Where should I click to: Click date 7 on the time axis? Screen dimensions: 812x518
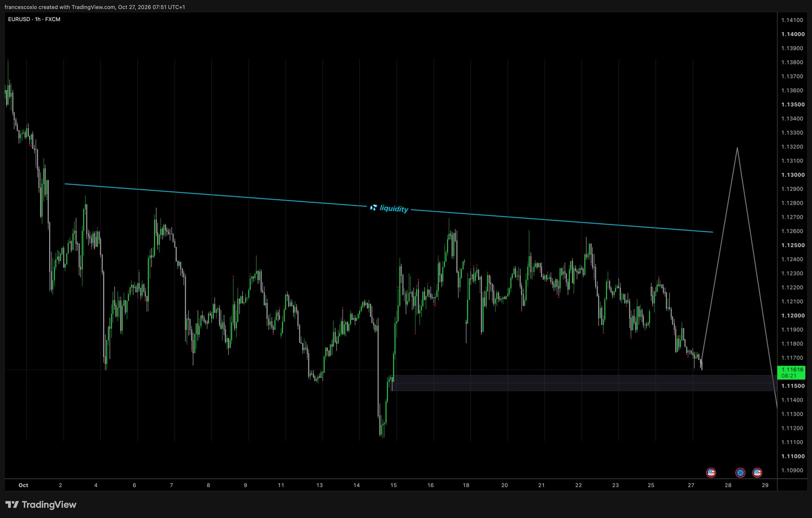(x=171, y=485)
